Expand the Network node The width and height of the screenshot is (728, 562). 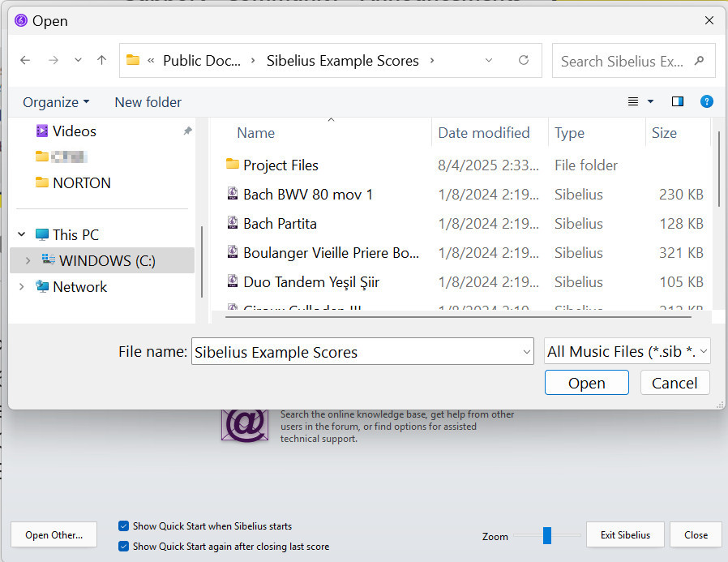pos(21,286)
